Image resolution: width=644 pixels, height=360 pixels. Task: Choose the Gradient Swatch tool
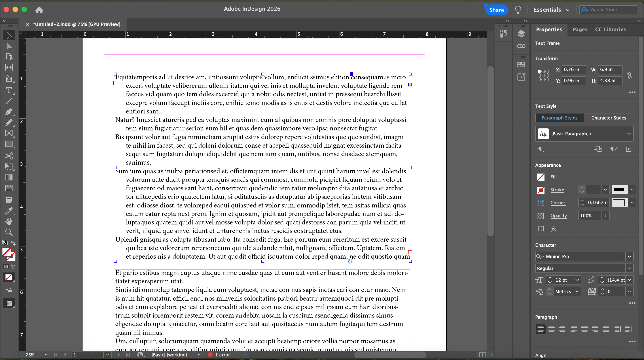pos(9,177)
